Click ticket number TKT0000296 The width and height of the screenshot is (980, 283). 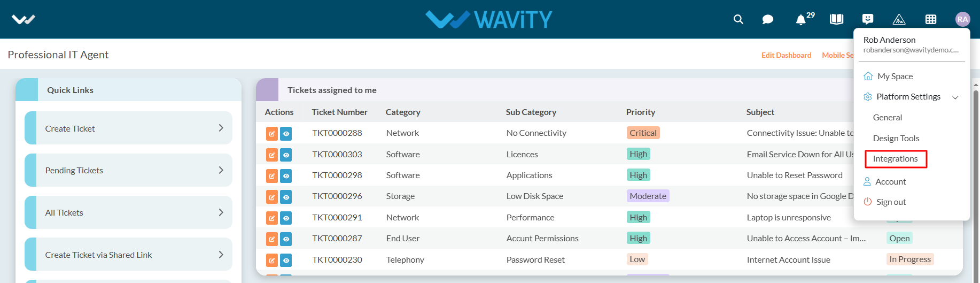pyautogui.click(x=337, y=196)
